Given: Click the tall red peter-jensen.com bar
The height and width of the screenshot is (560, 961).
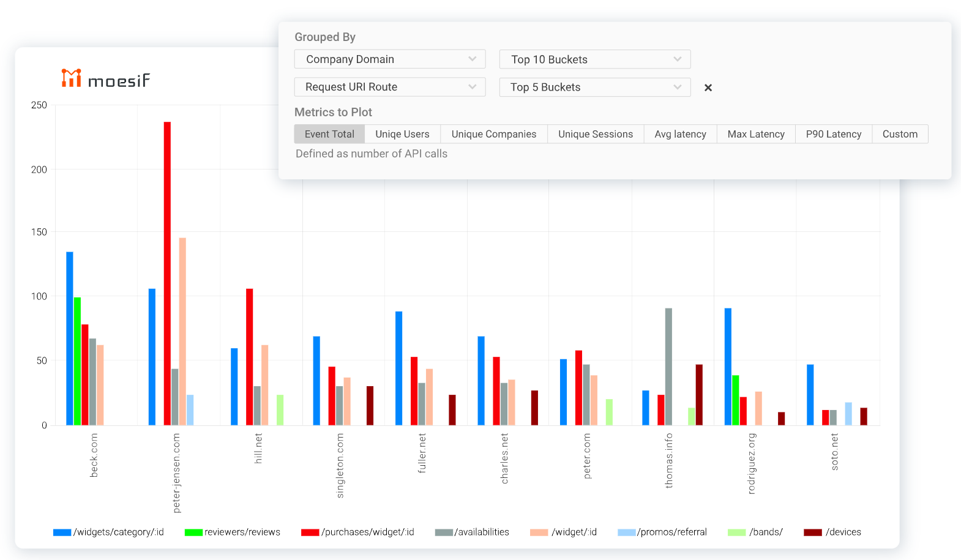Looking at the screenshot, I should tap(167, 274).
